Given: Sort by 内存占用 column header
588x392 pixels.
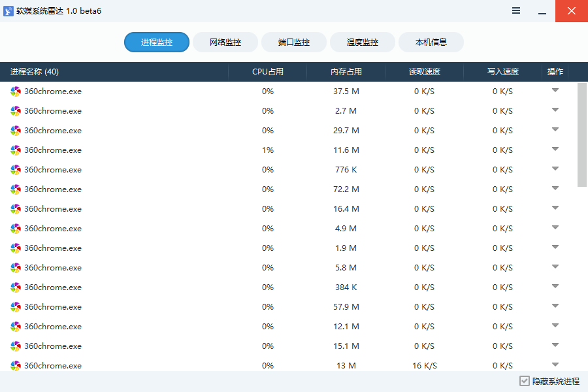Looking at the screenshot, I should pyautogui.click(x=346, y=72).
